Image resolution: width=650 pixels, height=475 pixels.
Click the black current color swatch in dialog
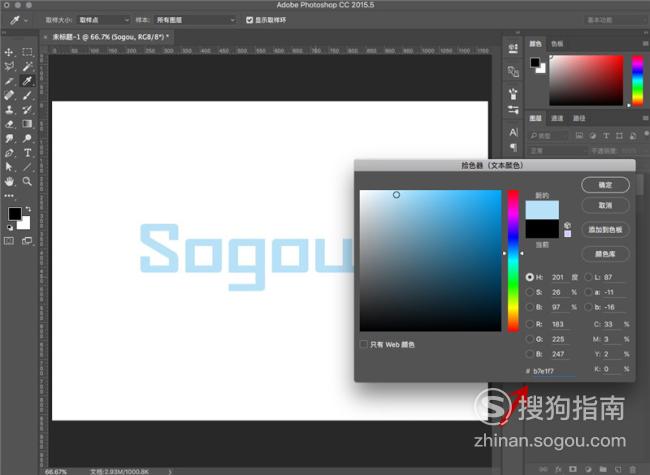coord(542,229)
